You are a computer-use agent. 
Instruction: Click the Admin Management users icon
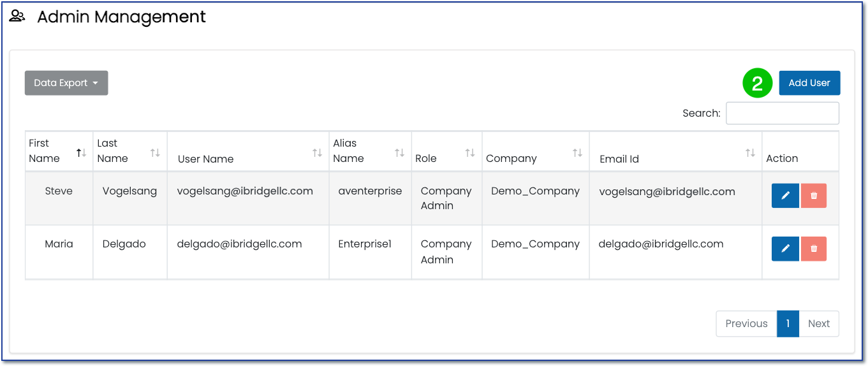pos(17,17)
